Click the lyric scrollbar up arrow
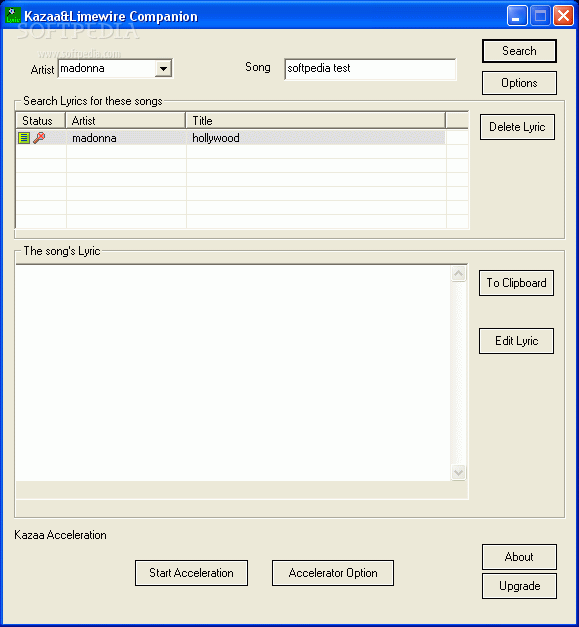The width and height of the screenshot is (579, 627). pos(458,274)
